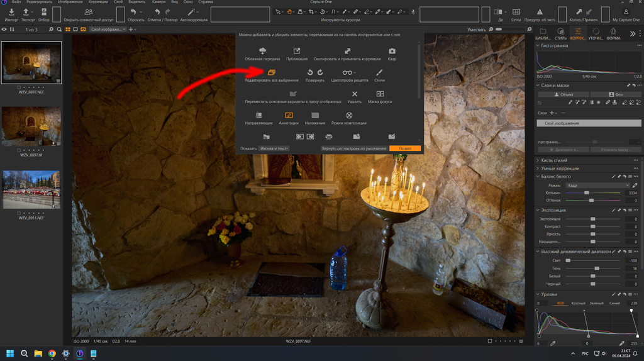Click the Уместить fit button
This screenshot has height=361, width=644.
click(x=476, y=30)
